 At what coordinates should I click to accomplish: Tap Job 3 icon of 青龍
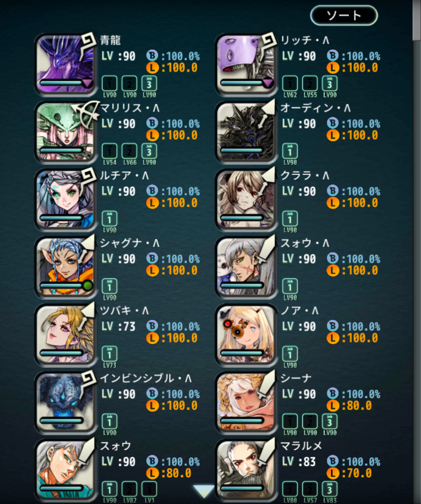pyautogui.click(x=149, y=84)
